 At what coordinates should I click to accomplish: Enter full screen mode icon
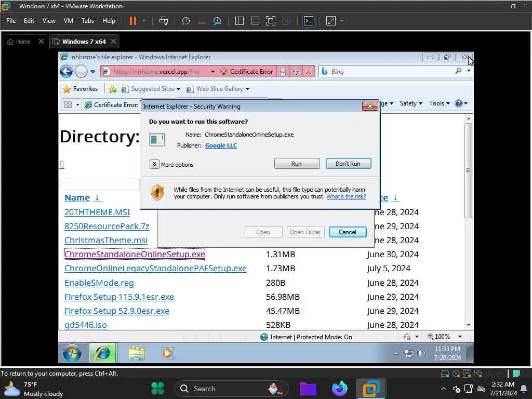click(270, 21)
